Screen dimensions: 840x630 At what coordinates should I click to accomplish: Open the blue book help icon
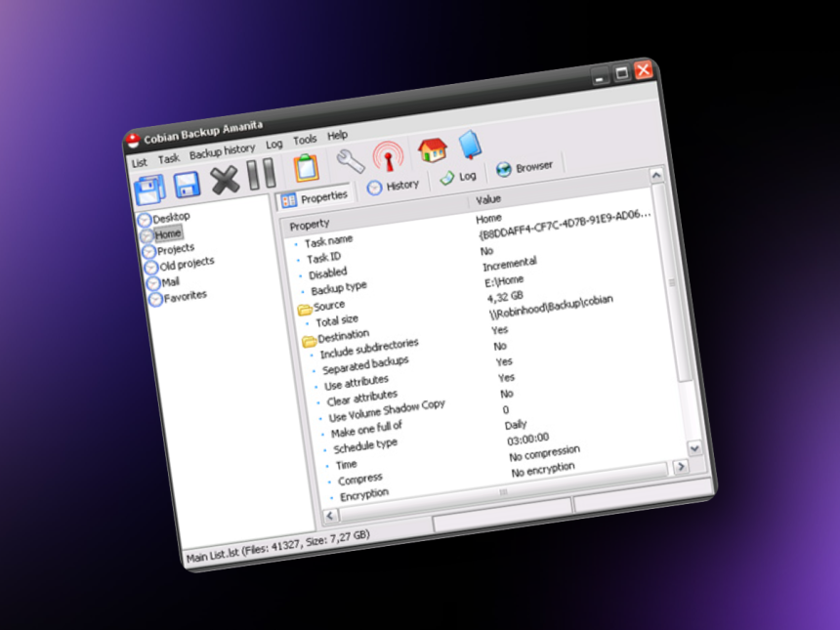pyautogui.click(x=471, y=145)
